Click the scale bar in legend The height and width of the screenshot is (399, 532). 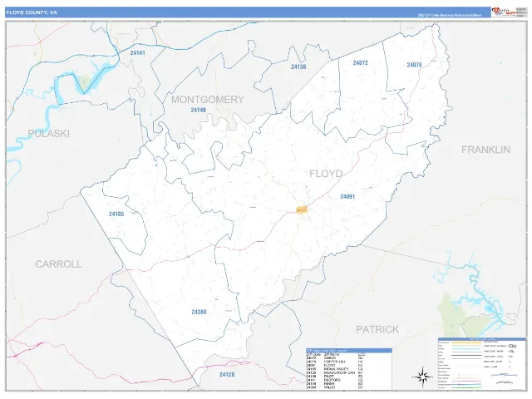click(505, 375)
